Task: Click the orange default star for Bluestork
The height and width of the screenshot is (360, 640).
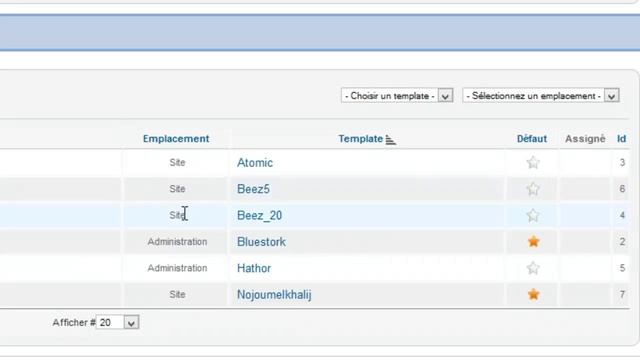Action: tap(533, 242)
